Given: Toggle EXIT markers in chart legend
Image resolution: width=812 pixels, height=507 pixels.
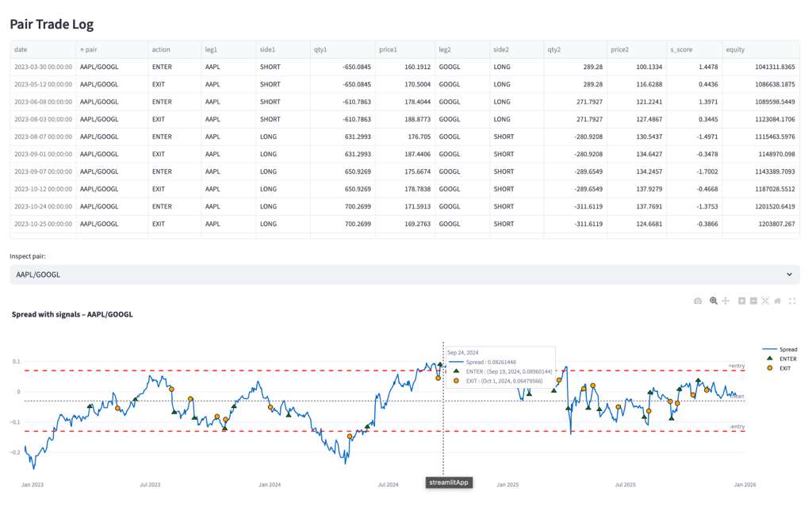Looking at the screenshot, I should pos(784,368).
